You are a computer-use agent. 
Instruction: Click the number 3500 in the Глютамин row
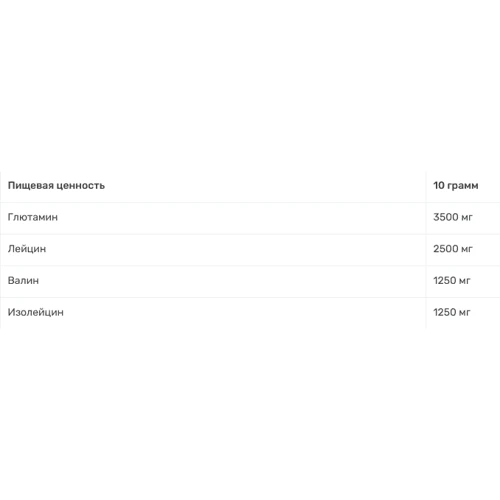446,217
